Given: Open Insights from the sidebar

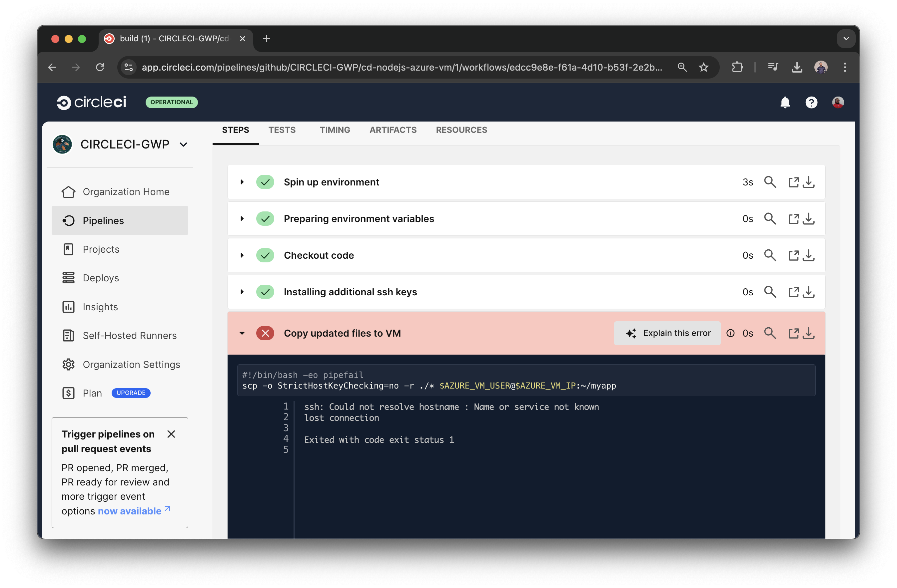Looking at the screenshot, I should pyautogui.click(x=100, y=307).
